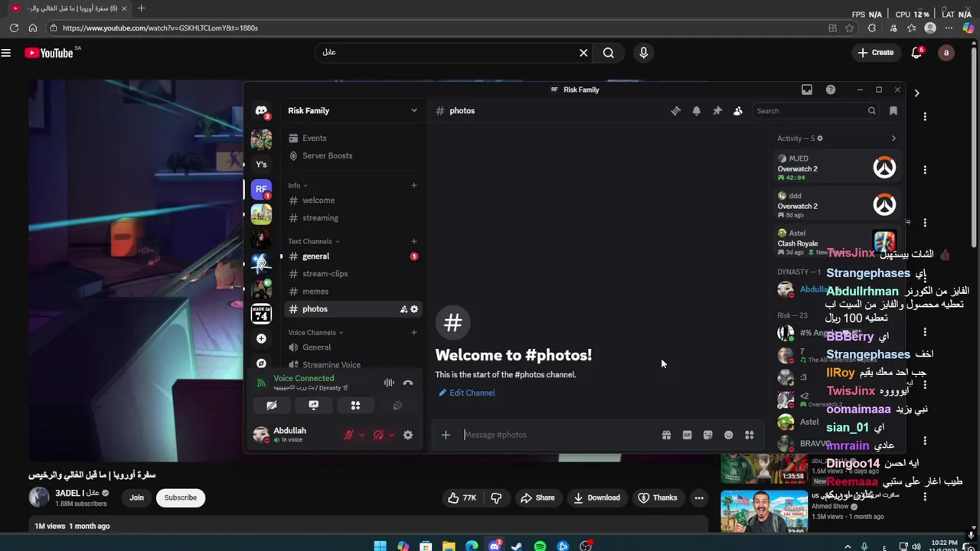Invite people to #photos channel icon
Screen dimensions: 980x551
[x=403, y=309]
